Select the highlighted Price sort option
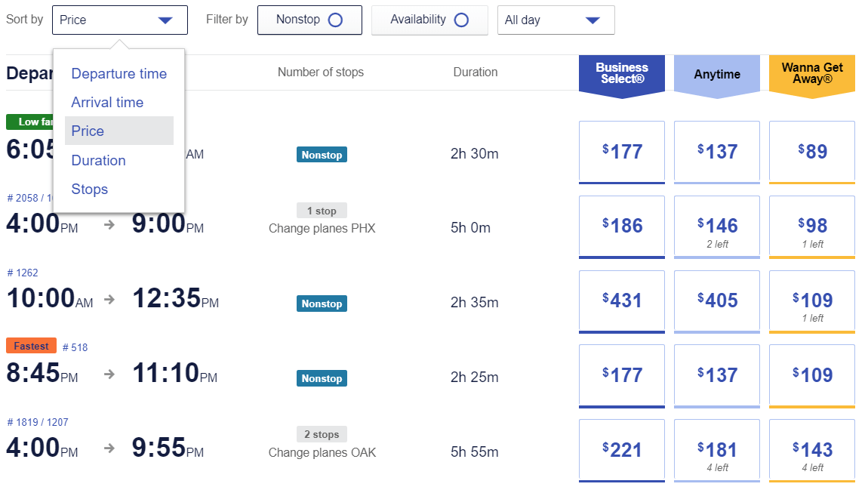Screen dimensions: 868x490 [88, 131]
